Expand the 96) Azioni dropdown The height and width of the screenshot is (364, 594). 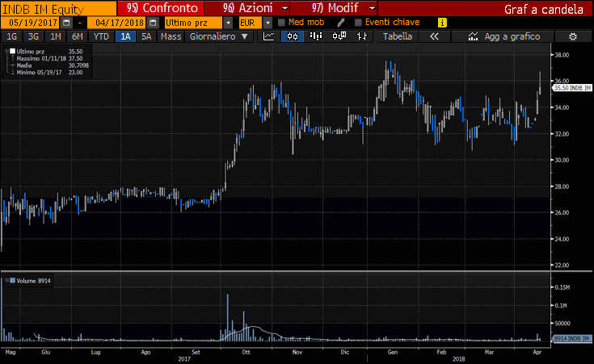(284, 8)
